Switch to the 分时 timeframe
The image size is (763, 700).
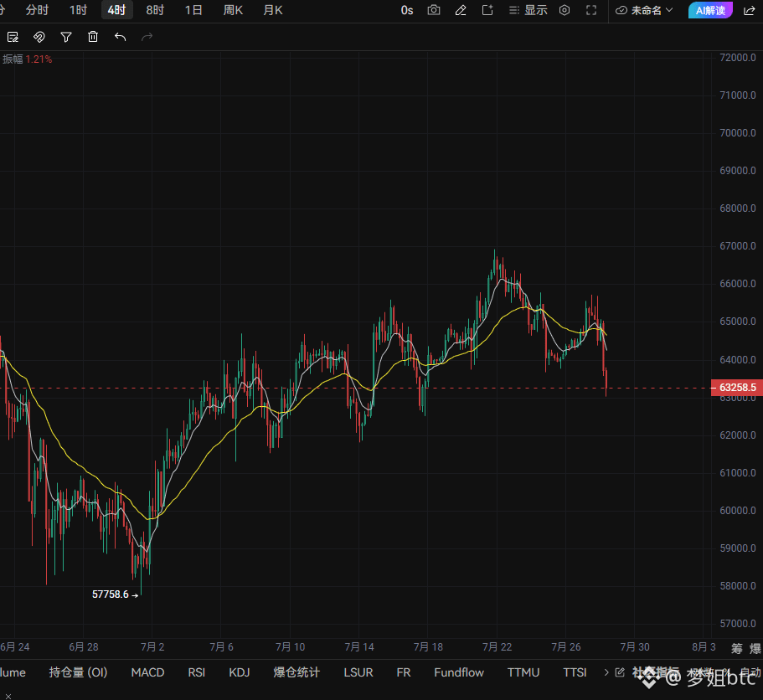(37, 10)
